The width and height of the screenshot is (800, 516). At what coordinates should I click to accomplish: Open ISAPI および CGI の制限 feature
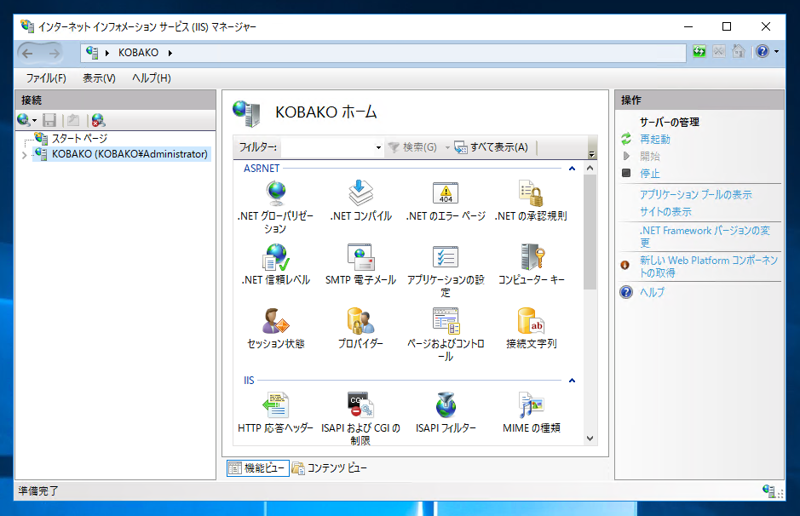tap(361, 419)
